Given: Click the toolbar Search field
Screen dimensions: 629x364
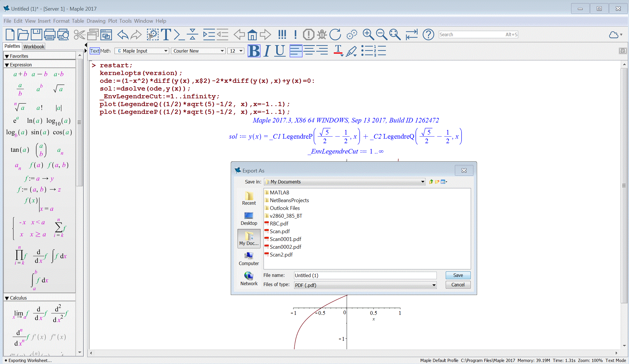Looking at the screenshot, I should [x=478, y=35].
